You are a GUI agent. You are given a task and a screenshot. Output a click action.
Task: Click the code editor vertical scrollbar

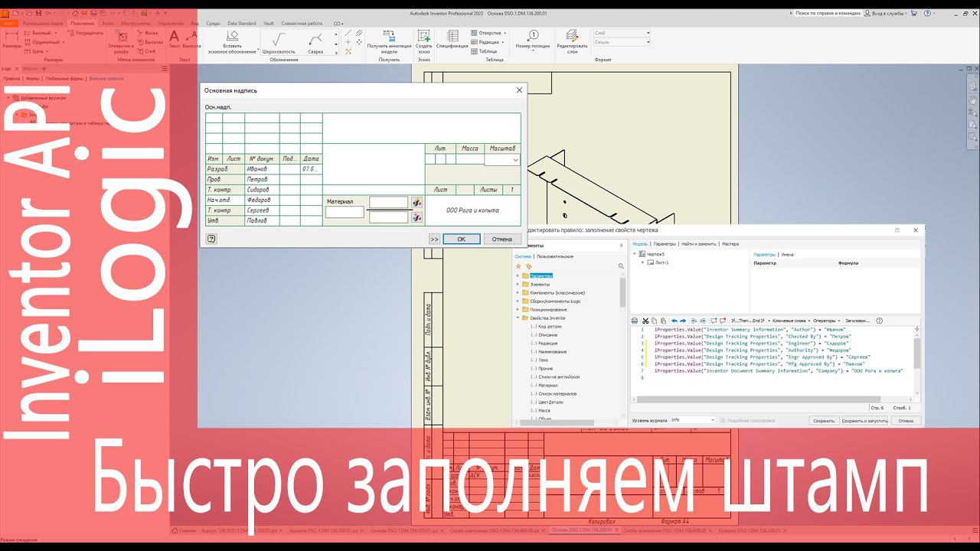tap(917, 364)
